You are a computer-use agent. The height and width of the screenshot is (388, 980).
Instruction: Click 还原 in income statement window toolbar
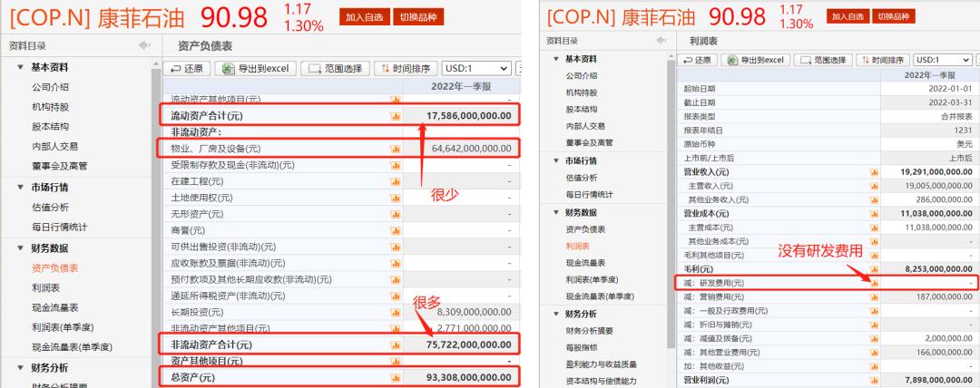pos(697,60)
